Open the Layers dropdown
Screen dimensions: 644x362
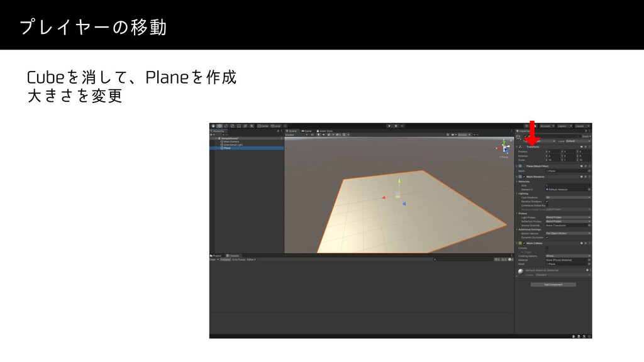click(x=565, y=126)
